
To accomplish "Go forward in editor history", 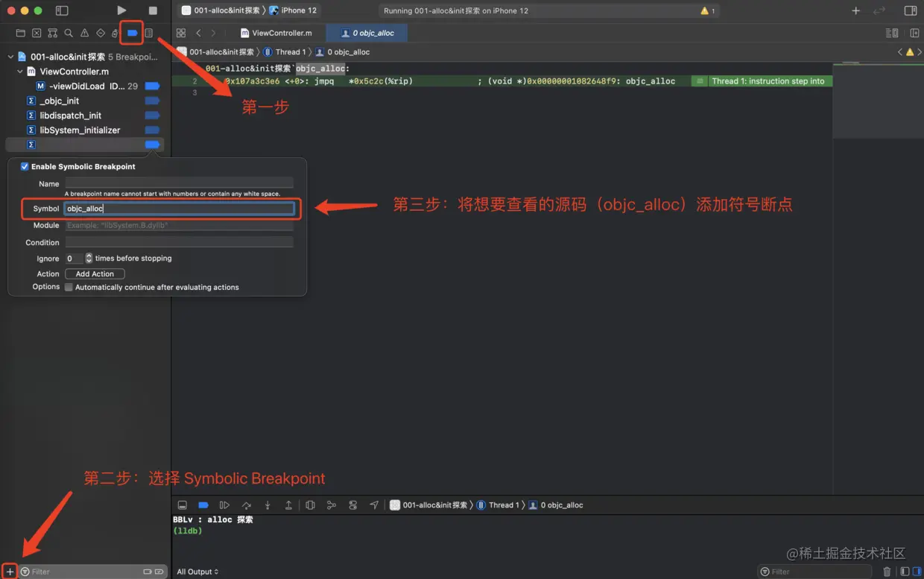I will coord(213,33).
